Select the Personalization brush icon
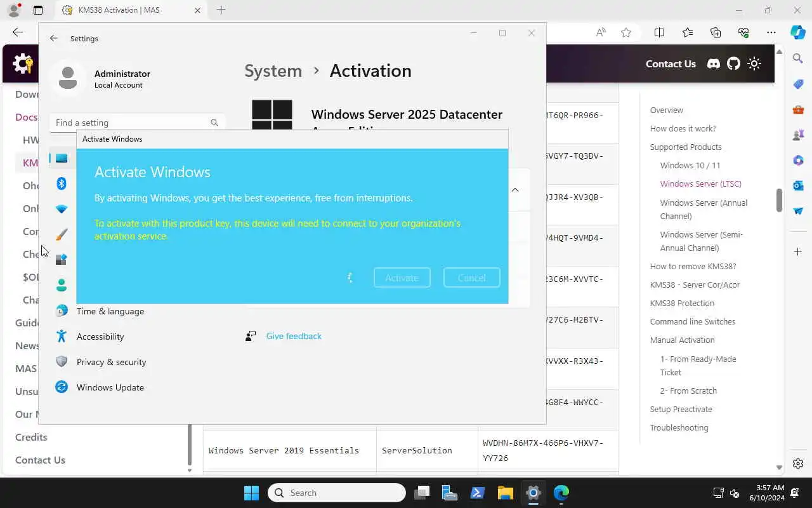The image size is (812, 508). [62, 234]
